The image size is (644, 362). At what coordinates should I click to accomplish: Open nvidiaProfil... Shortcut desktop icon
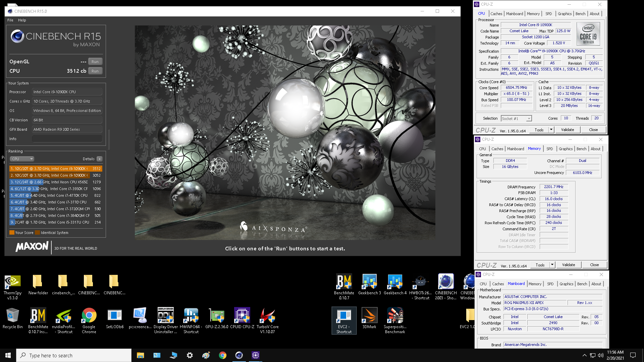63,321
